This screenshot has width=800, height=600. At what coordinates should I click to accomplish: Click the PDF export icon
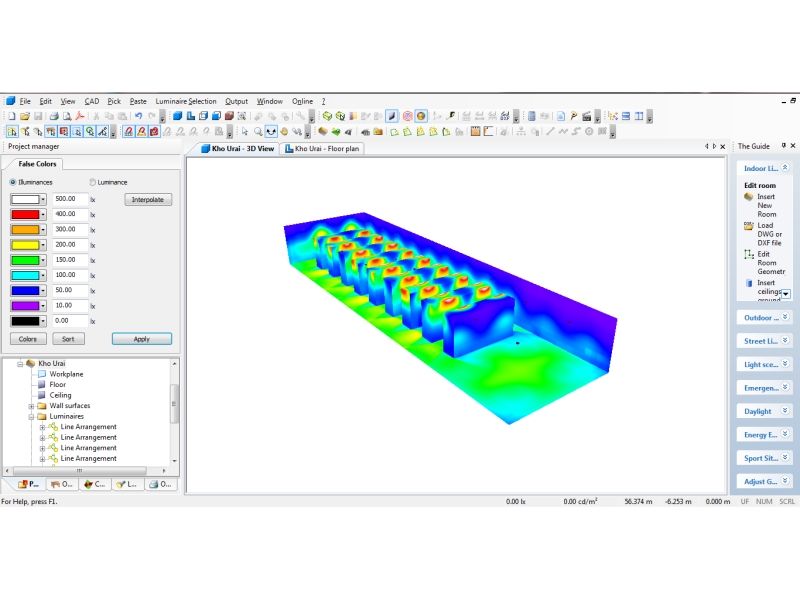coord(80,116)
